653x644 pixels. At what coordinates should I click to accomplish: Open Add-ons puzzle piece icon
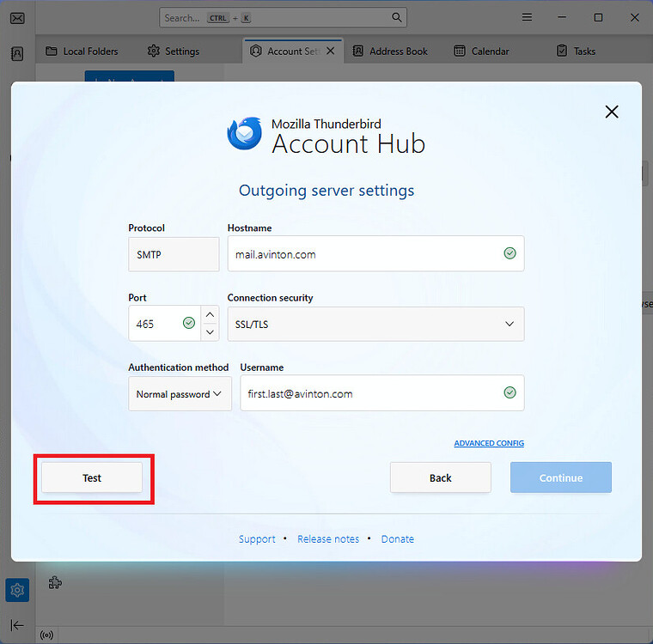(x=55, y=582)
